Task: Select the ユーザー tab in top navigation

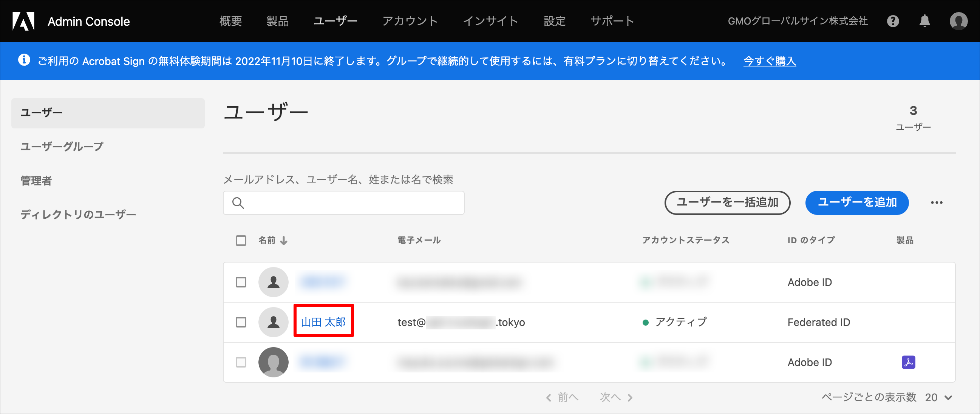Action: 335,21
